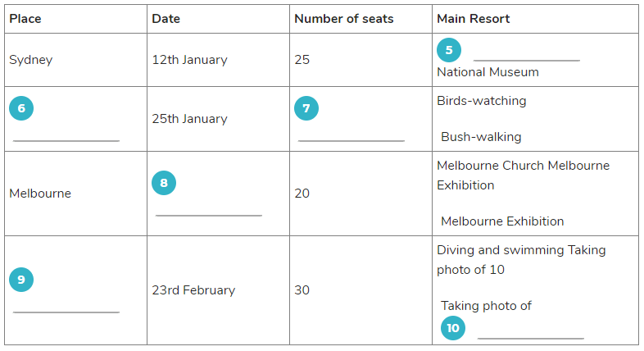Select the blank answer line for question 6
This screenshot has height=351, width=644.
(x=66, y=140)
